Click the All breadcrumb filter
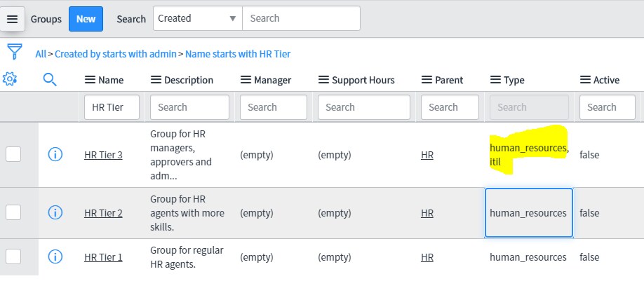This screenshot has width=644, height=281. point(41,54)
